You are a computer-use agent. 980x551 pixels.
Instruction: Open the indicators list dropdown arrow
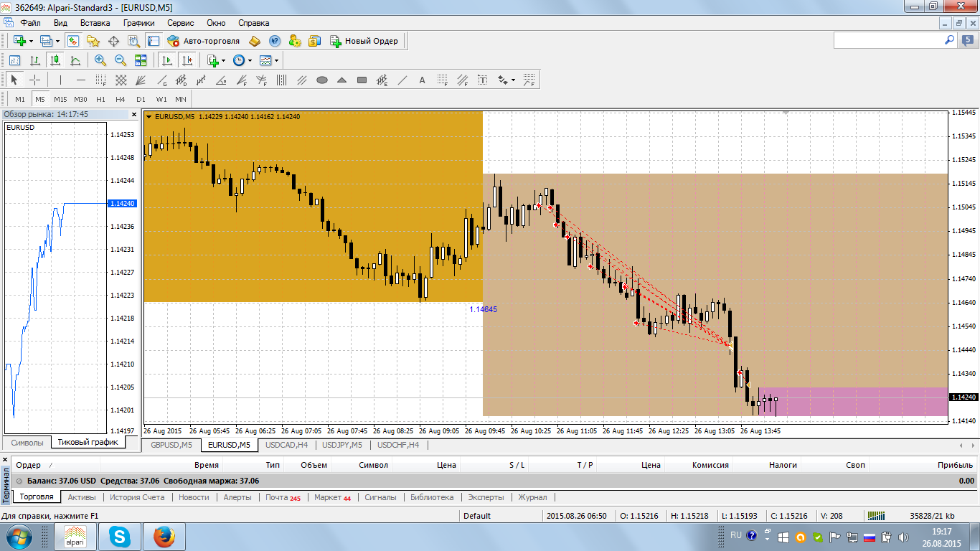point(223,60)
